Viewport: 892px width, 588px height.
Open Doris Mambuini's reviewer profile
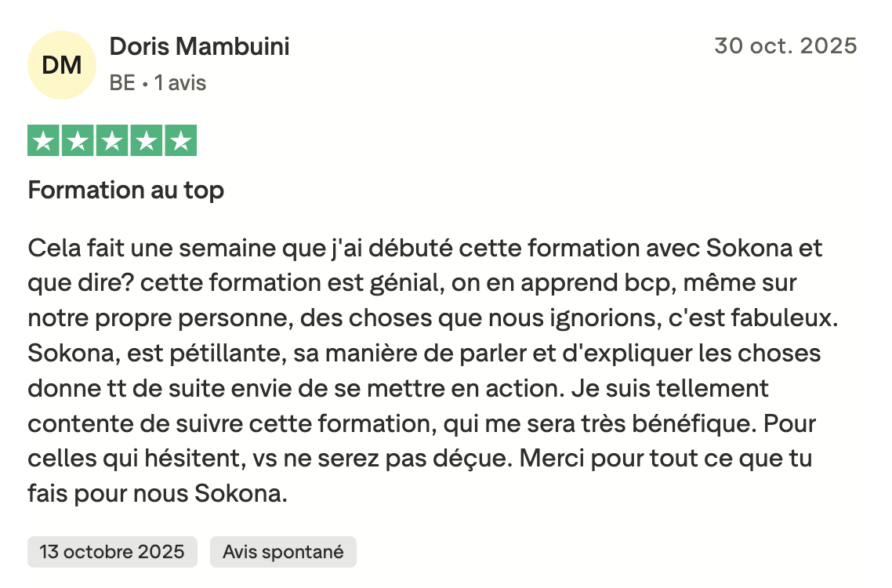click(x=199, y=47)
